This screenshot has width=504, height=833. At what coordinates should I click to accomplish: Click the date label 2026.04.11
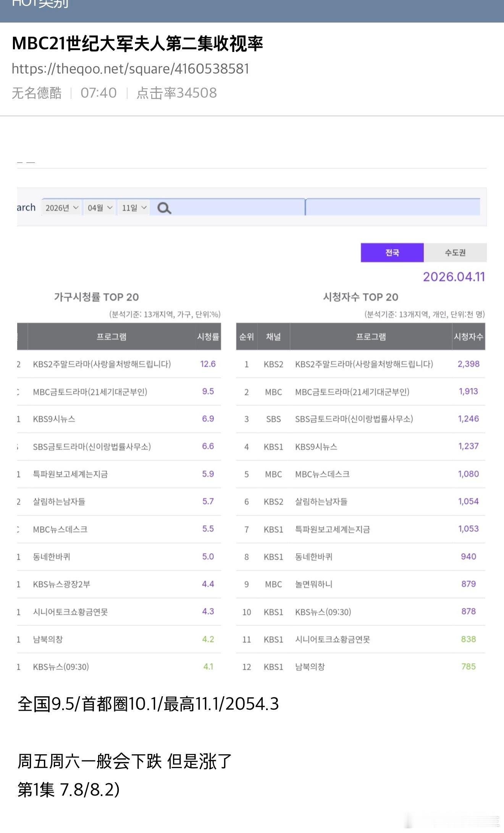454,277
